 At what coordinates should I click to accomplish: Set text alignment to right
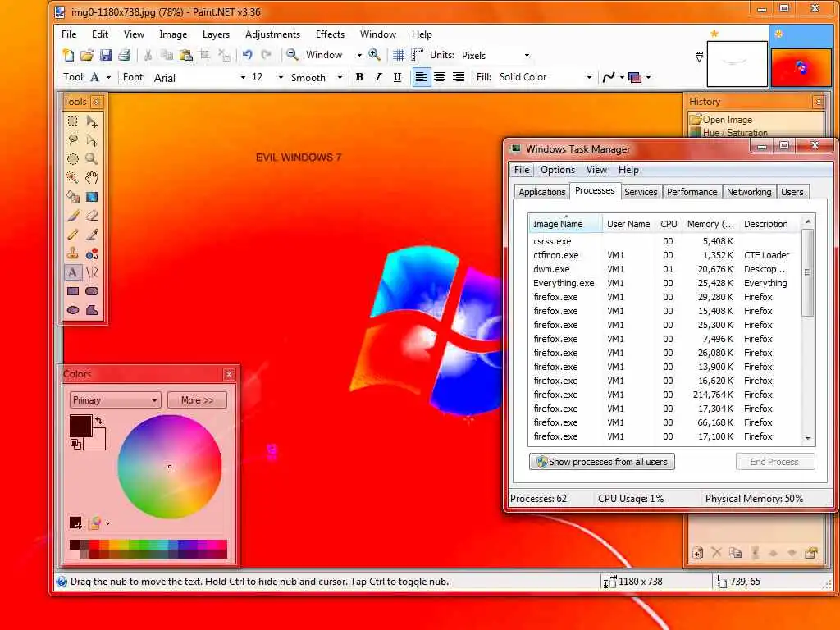(459, 77)
